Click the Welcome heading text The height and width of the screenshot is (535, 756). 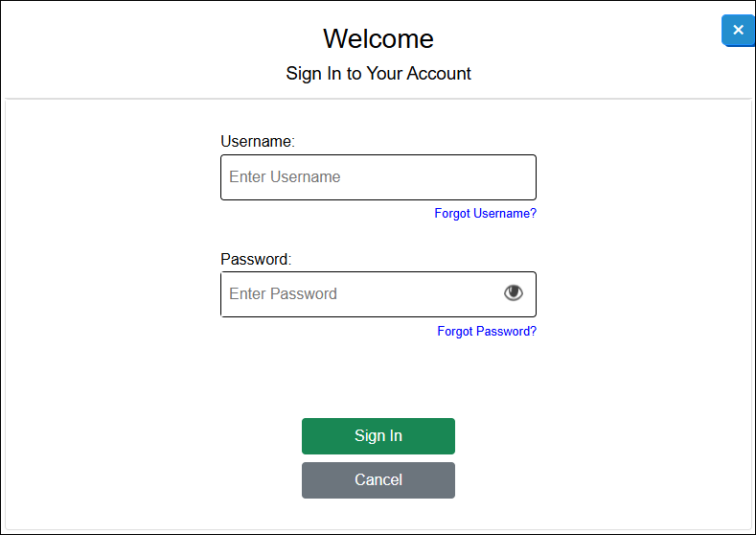(x=378, y=38)
